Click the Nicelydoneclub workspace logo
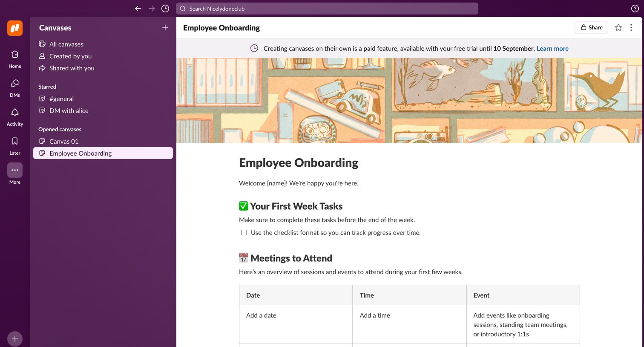The width and height of the screenshot is (644, 347). point(15,28)
